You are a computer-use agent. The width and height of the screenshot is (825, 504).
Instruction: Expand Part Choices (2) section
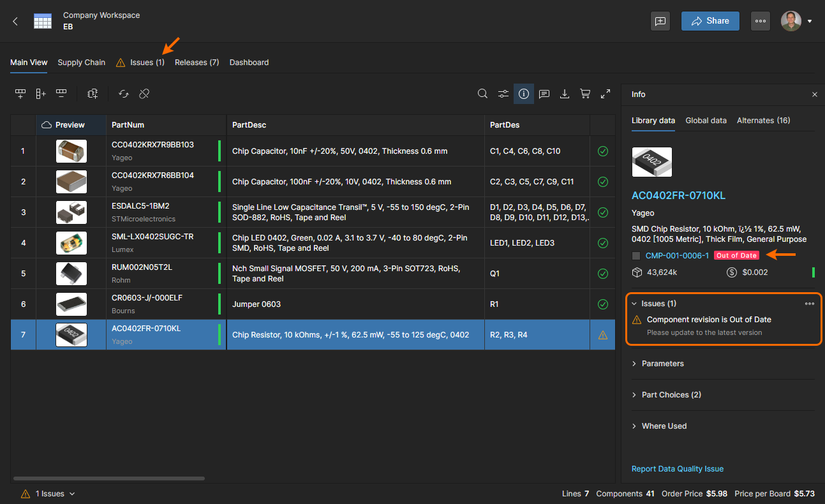671,395
